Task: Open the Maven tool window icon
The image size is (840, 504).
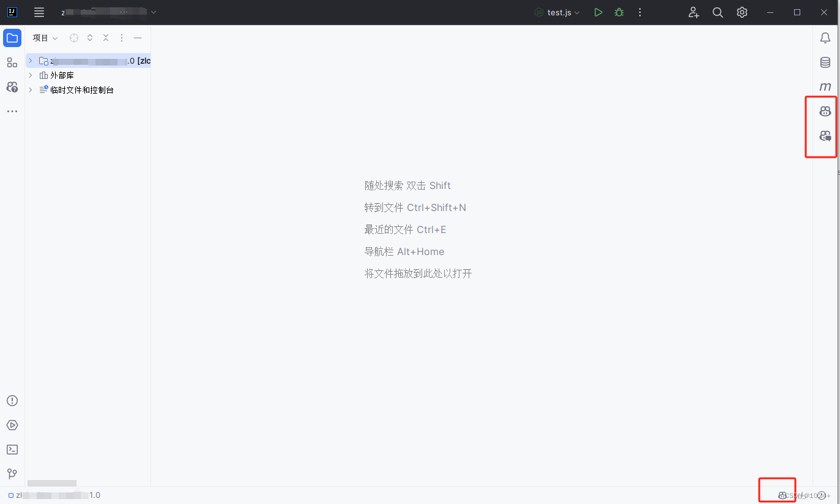Action: point(825,87)
